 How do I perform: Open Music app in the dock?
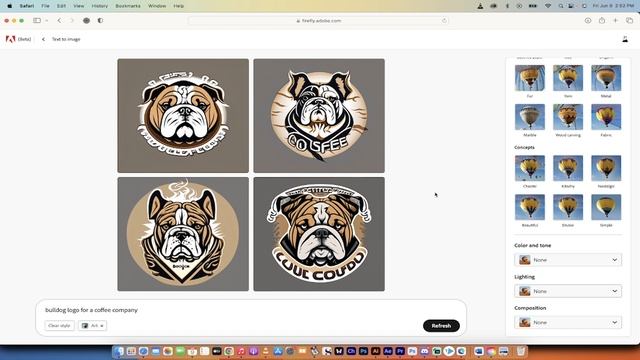(x=241, y=351)
